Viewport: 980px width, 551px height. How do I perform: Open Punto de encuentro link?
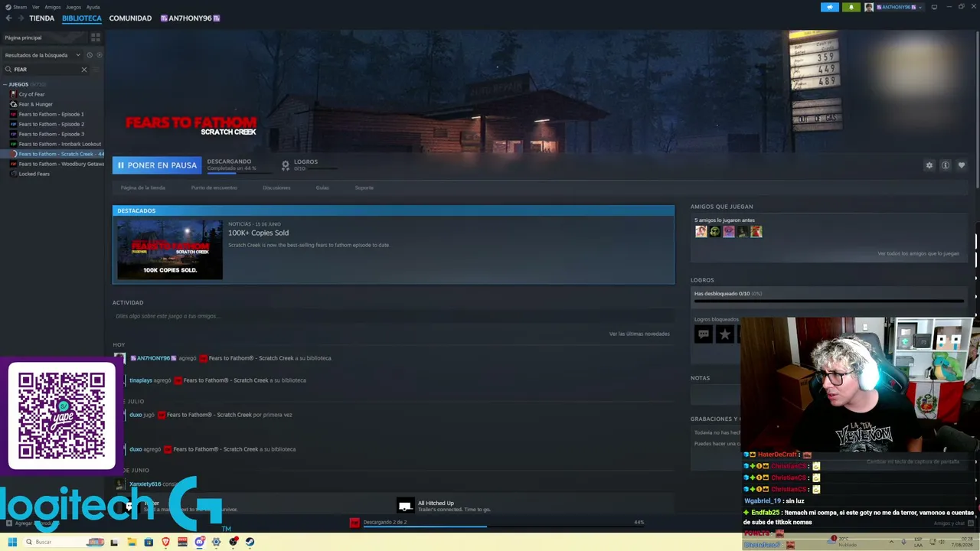[214, 187]
